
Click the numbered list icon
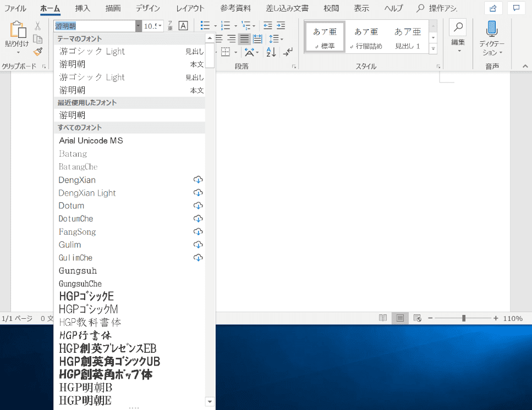[225, 25]
